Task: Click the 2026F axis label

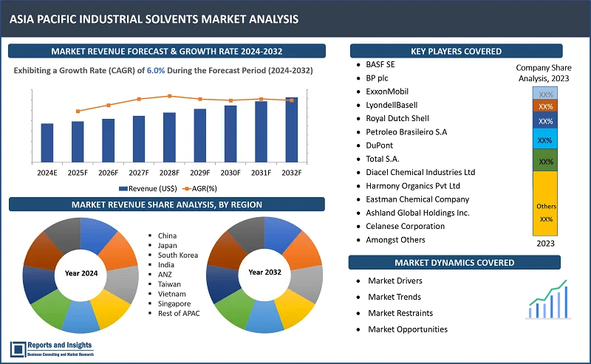Action: point(108,173)
